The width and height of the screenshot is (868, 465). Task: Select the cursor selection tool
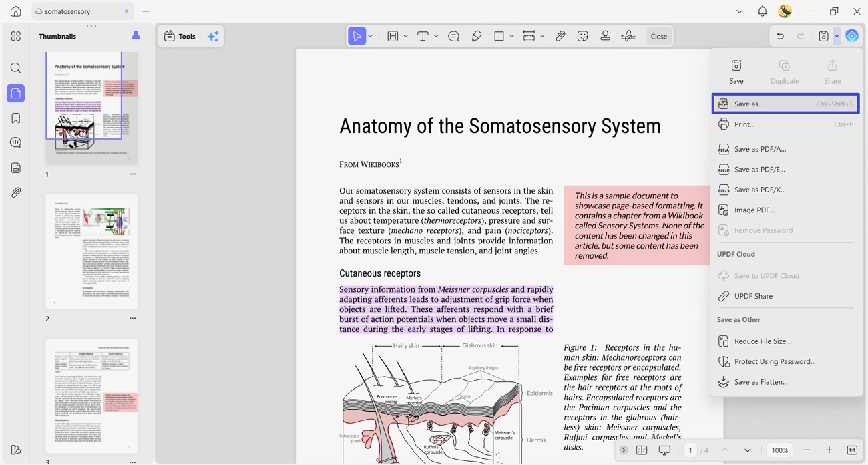click(357, 36)
